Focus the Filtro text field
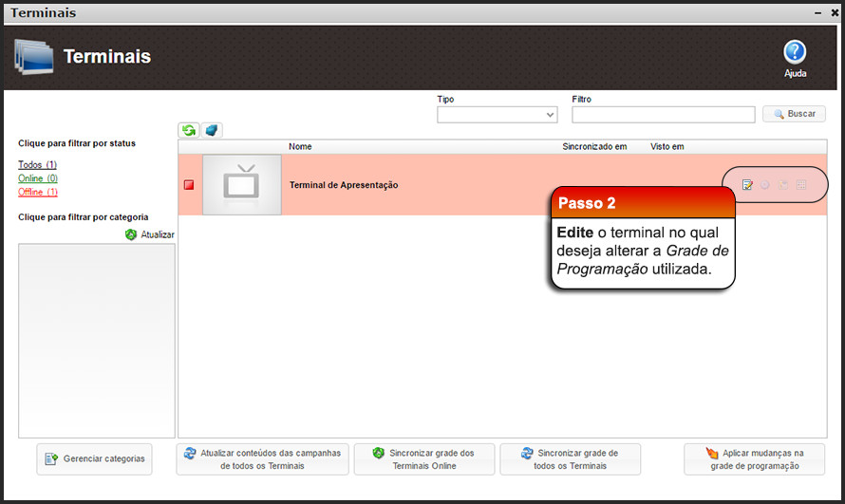Image resolution: width=845 pixels, height=504 pixels. [664, 115]
